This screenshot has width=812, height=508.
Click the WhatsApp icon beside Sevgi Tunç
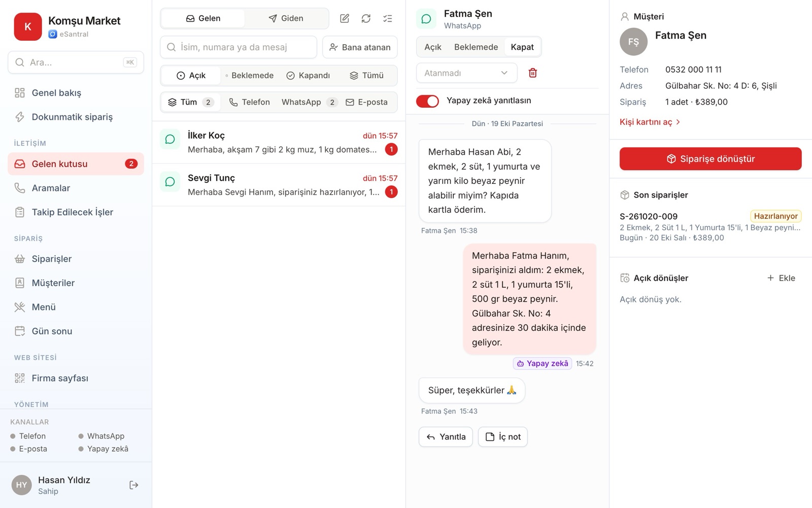[x=170, y=182]
